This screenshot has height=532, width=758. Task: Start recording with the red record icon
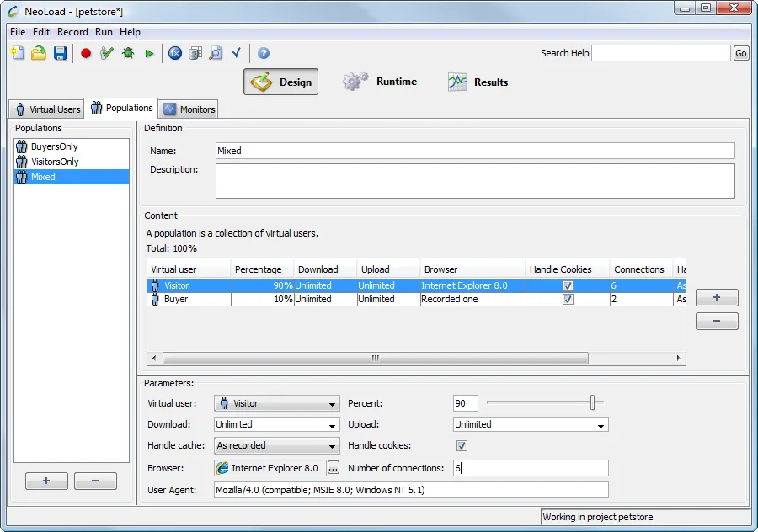[86, 53]
